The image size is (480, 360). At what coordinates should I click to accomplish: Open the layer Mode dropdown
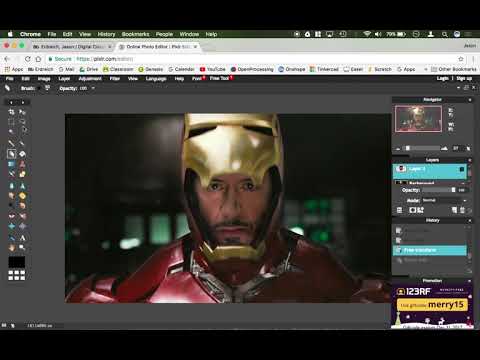444,200
